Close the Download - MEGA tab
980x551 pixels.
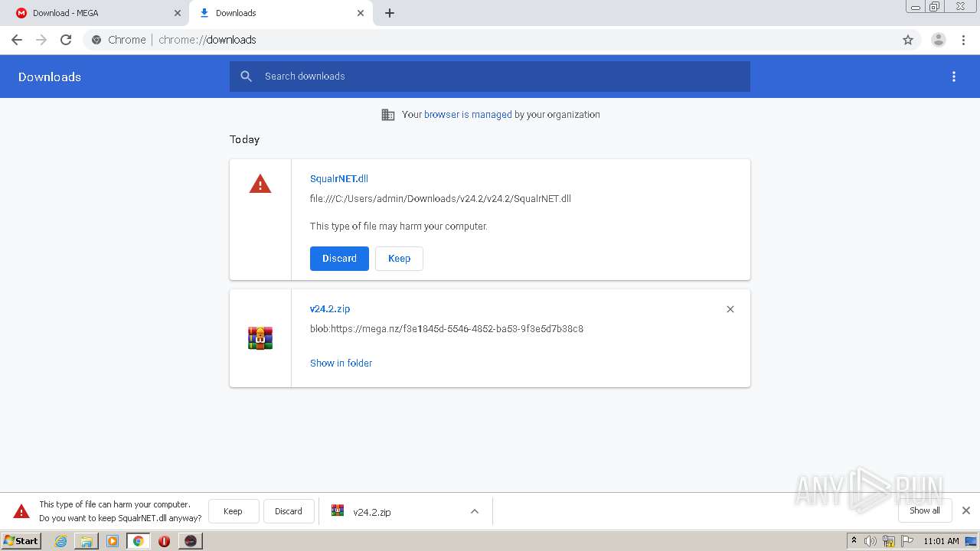(x=178, y=13)
